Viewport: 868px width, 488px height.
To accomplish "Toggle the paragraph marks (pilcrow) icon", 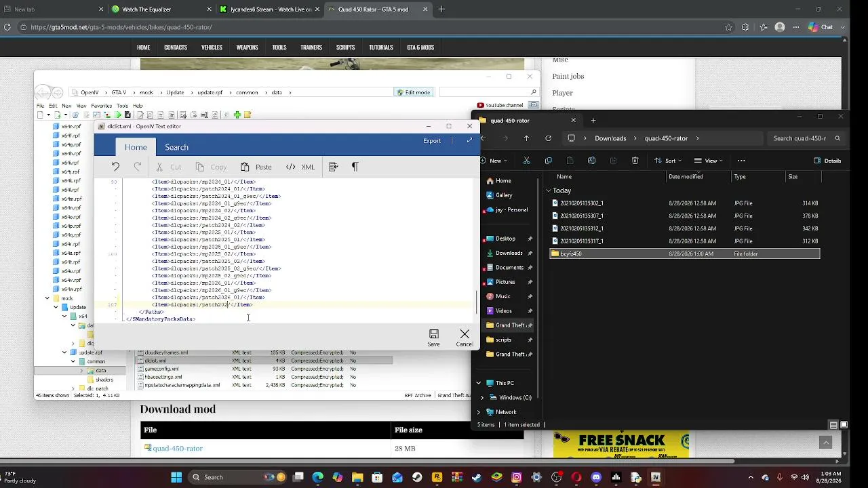I will (x=355, y=167).
